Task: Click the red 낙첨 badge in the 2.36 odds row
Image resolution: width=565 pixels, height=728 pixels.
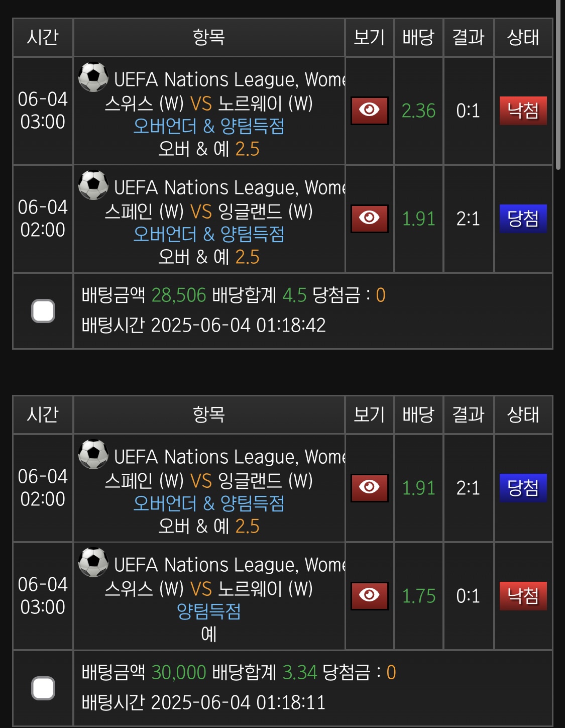Action: (523, 111)
